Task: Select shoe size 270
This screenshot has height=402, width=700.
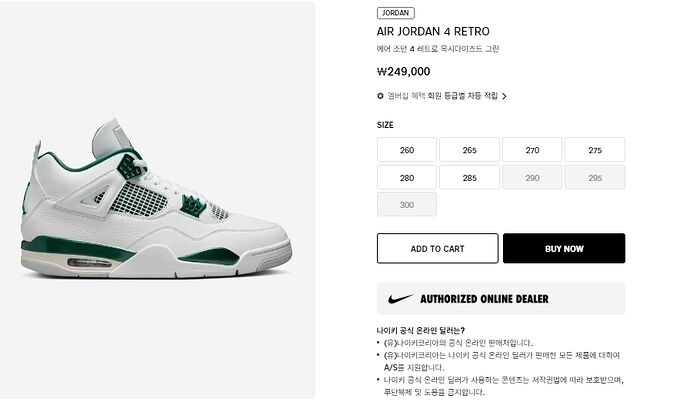Action: pos(532,150)
